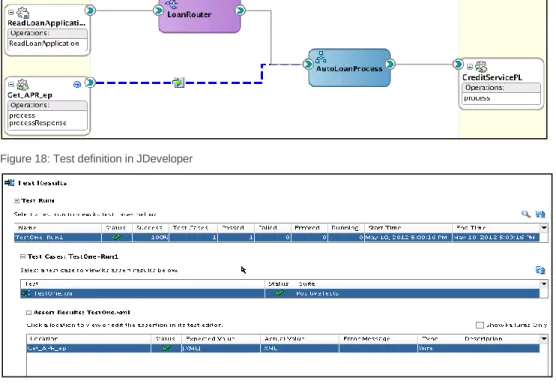The width and height of the screenshot is (556, 390).
Task: Sort Assert Results by Location column
Action: [x=89, y=339]
